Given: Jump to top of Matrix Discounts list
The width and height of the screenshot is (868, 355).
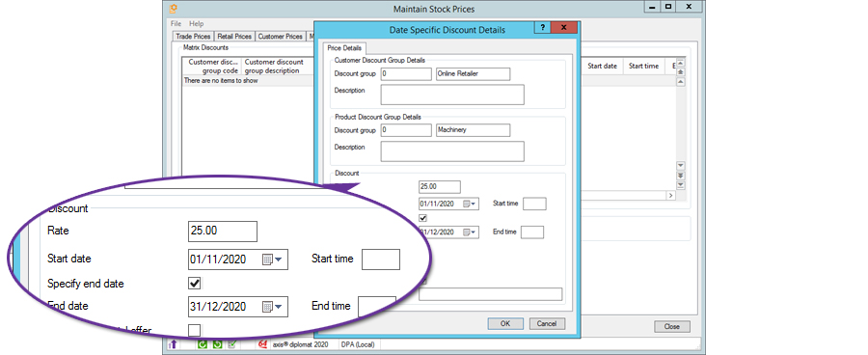Looking at the screenshot, I should pos(681,63).
